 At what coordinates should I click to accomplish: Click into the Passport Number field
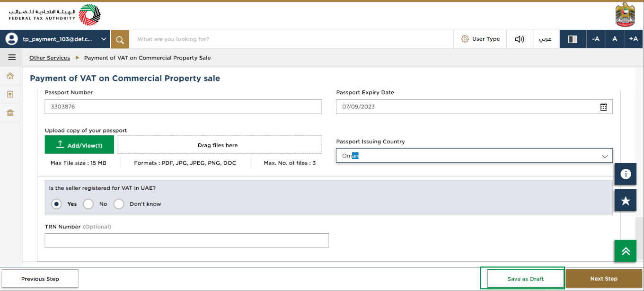click(183, 106)
